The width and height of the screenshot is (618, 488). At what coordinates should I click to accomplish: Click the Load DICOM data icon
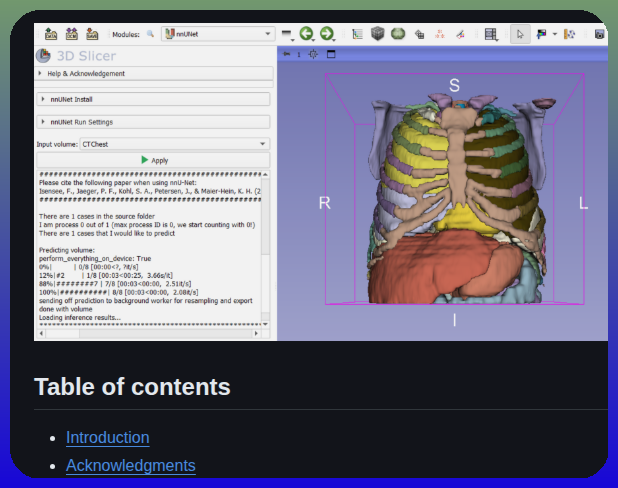tap(71, 34)
